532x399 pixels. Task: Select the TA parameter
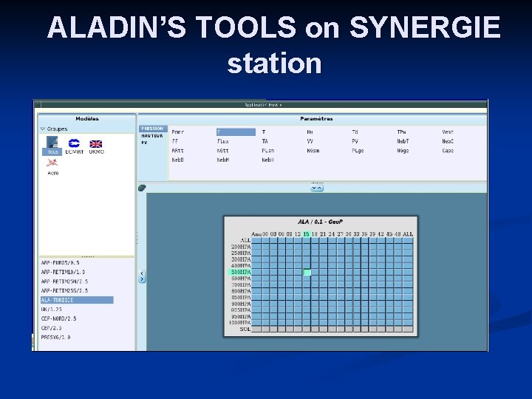265,141
